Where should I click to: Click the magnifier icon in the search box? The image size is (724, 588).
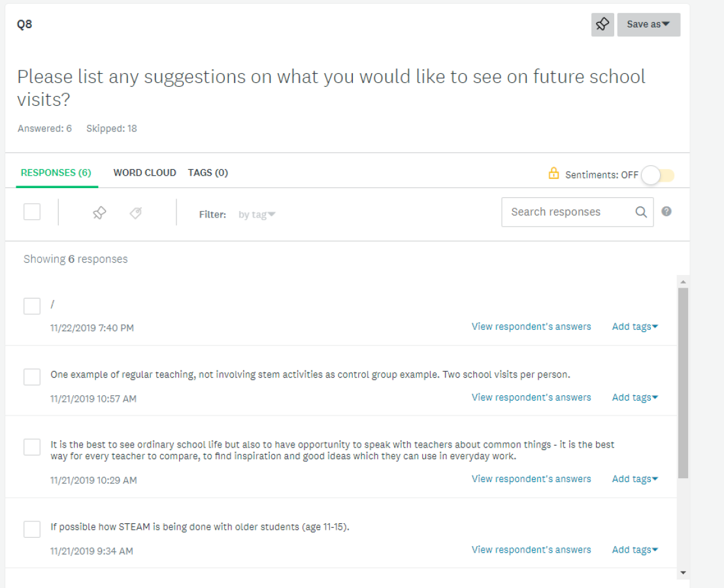point(641,212)
